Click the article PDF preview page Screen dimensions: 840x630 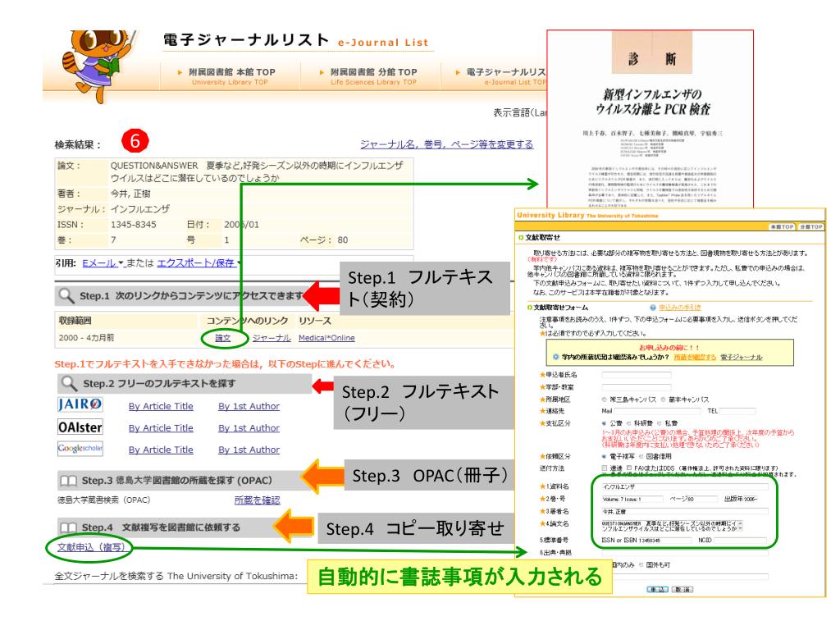pos(650,119)
